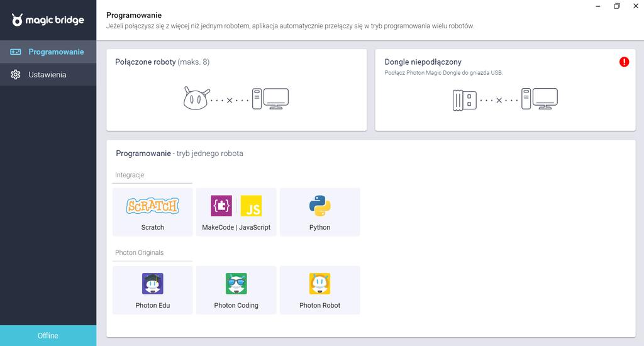Restore down the application window
The image size is (644, 346).
(617, 6)
